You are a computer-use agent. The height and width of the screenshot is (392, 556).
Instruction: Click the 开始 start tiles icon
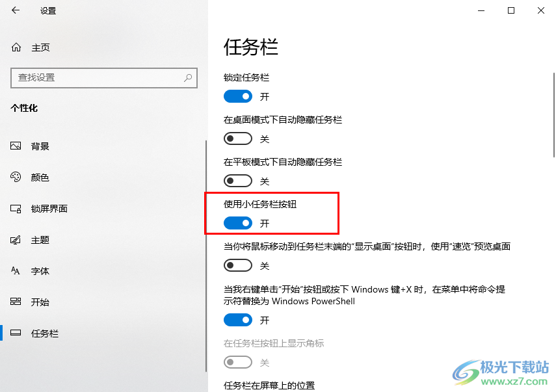(x=16, y=302)
